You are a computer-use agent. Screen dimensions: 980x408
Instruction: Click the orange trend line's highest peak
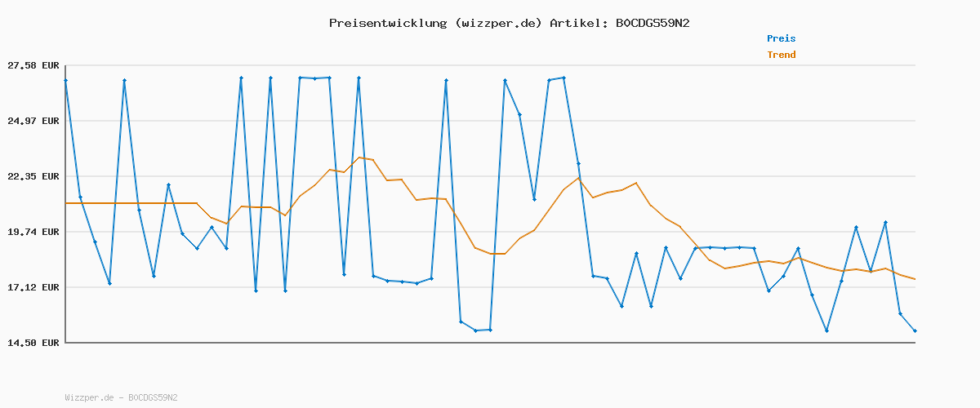pyautogui.click(x=359, y=157)
